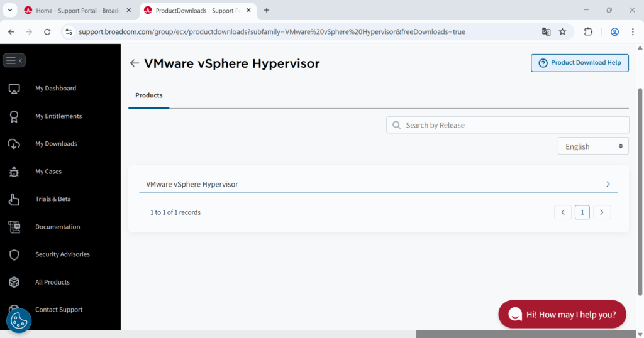The height and width of the screenshot is (338, 644).
Task: Switch to Home - Support Portal browser tab
Action: coord(75,11)
